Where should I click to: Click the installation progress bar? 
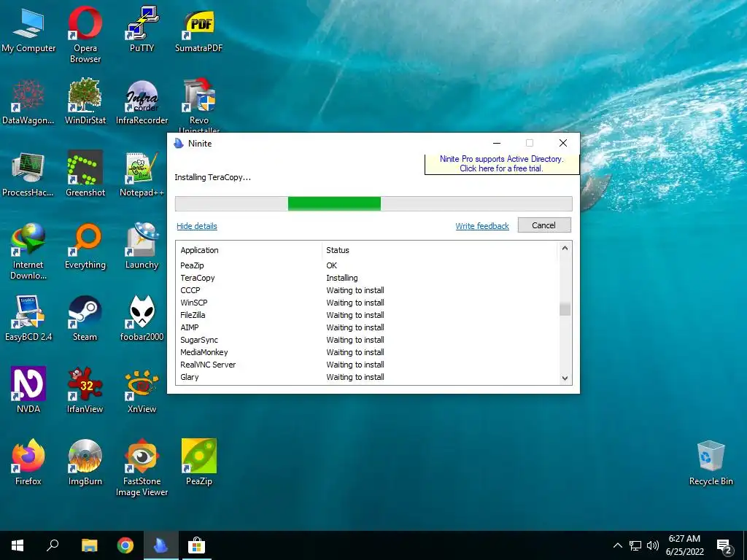pos(373,204)
